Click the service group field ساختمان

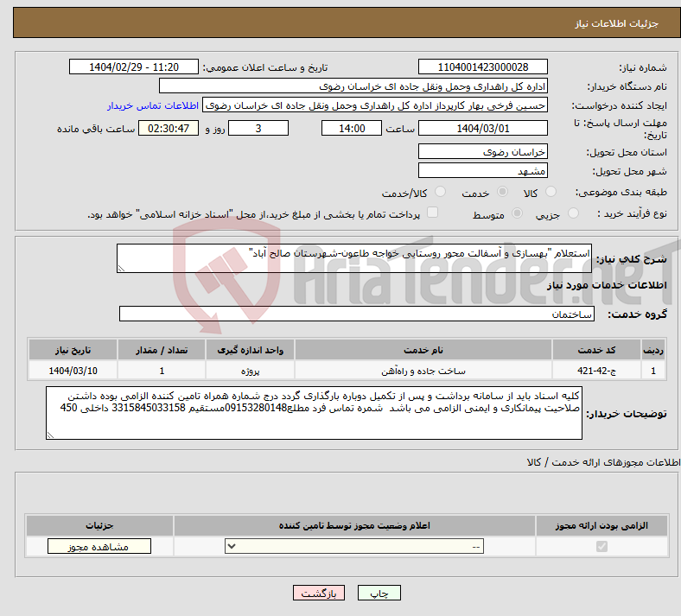(357, 314)
